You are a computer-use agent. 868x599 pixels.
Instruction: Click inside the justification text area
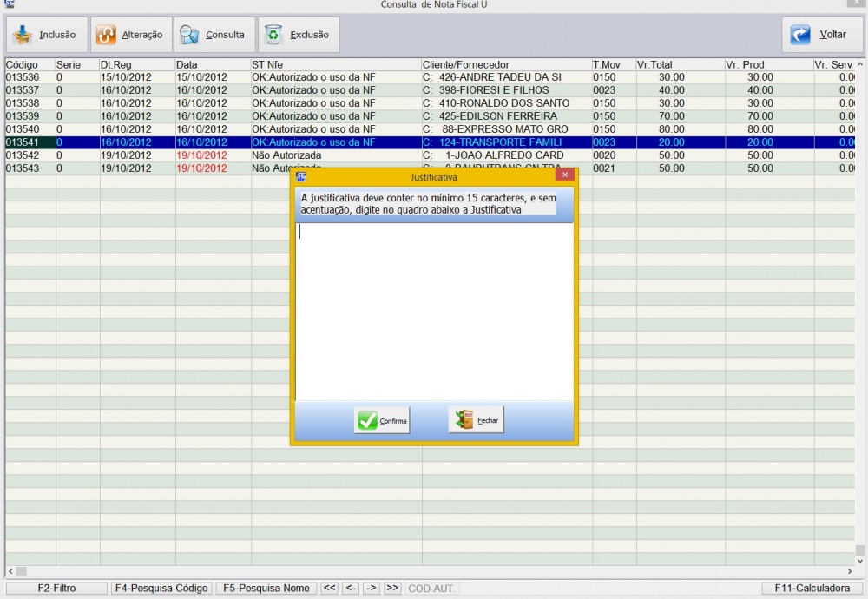(434, 313)
